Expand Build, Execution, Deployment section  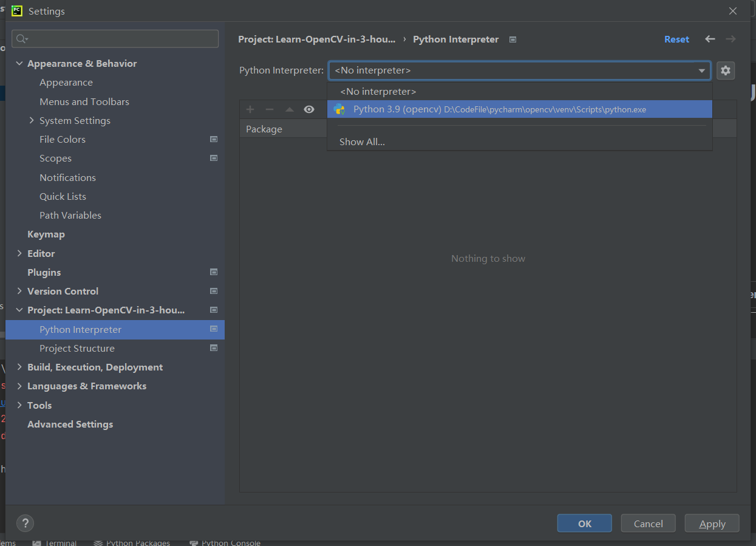click(19, 367)
